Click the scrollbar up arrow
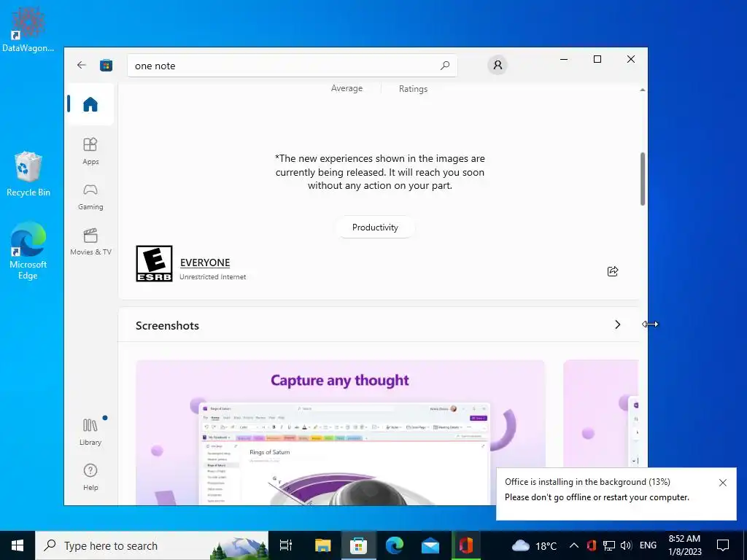The width and height of the screenshot is (747, 560). pyautogui.click(x=643, y=90)
